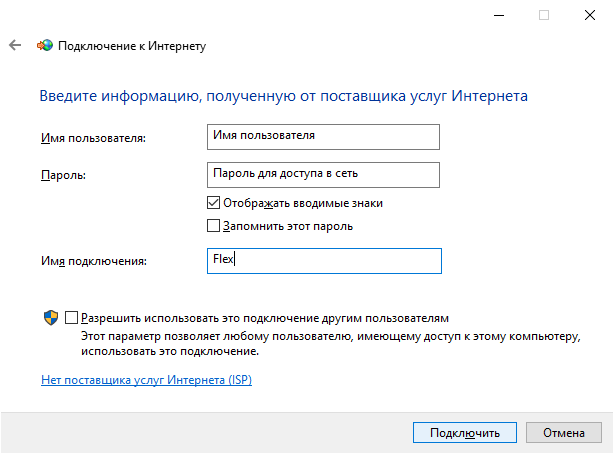
Task: Click the greyed-out maximize window icon
Action: [544, 15]
